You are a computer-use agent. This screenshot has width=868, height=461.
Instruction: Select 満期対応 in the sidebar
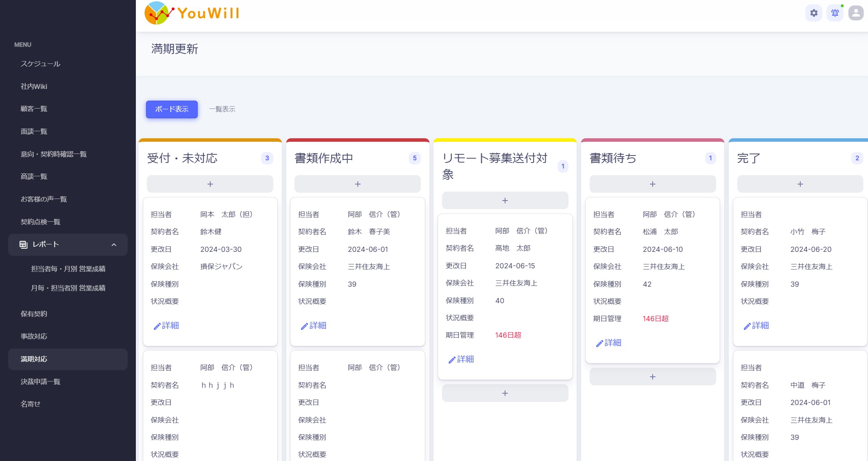(68, 359)
